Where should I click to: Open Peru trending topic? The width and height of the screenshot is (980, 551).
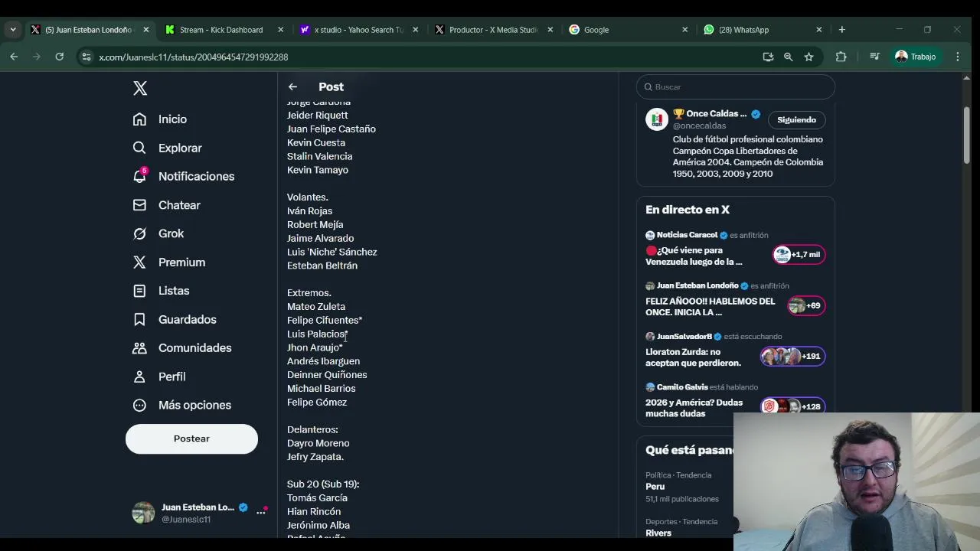(655, 487)
